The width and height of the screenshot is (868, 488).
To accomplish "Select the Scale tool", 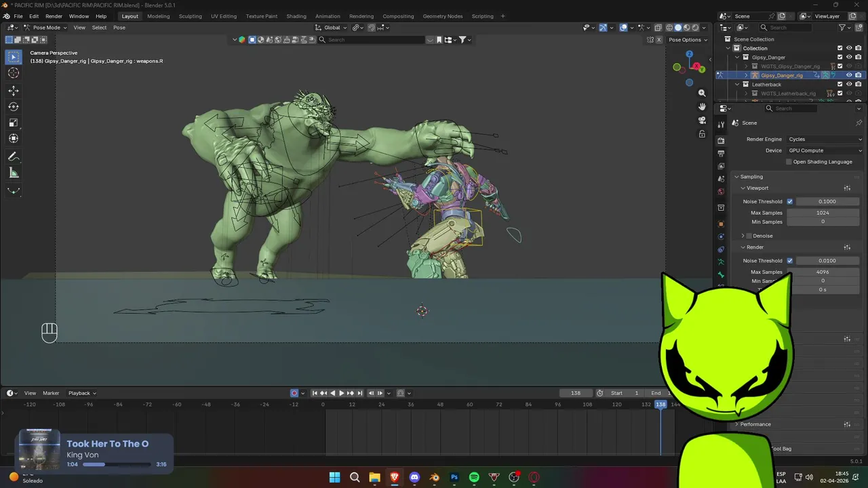I will click(14, 123).
